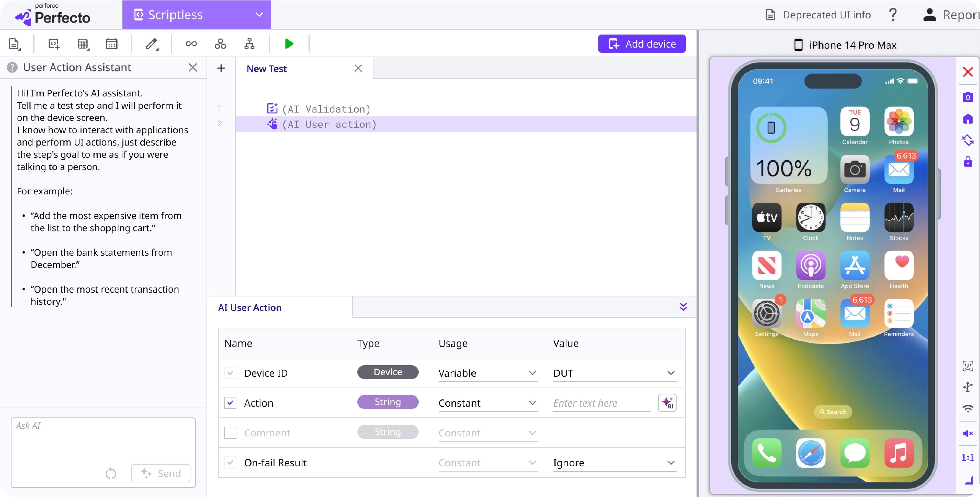The width and height of the screenshot is (980, 497).
Task: Run the test with green play button
Action: tap(289, 44)
